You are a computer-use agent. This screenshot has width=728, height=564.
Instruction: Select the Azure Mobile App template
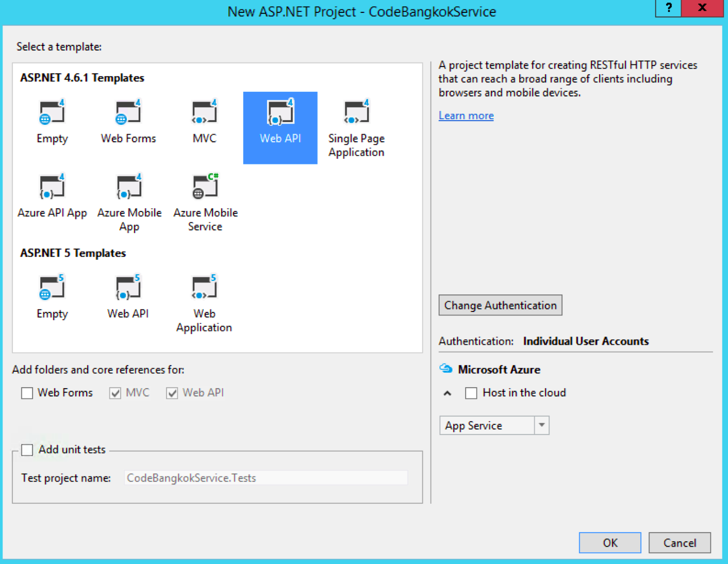point(129,201)
